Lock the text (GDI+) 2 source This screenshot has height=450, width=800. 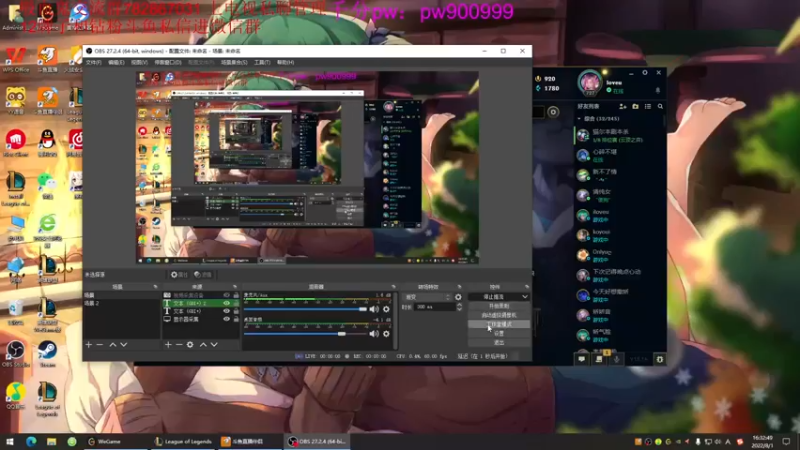(x=236, y=303)
